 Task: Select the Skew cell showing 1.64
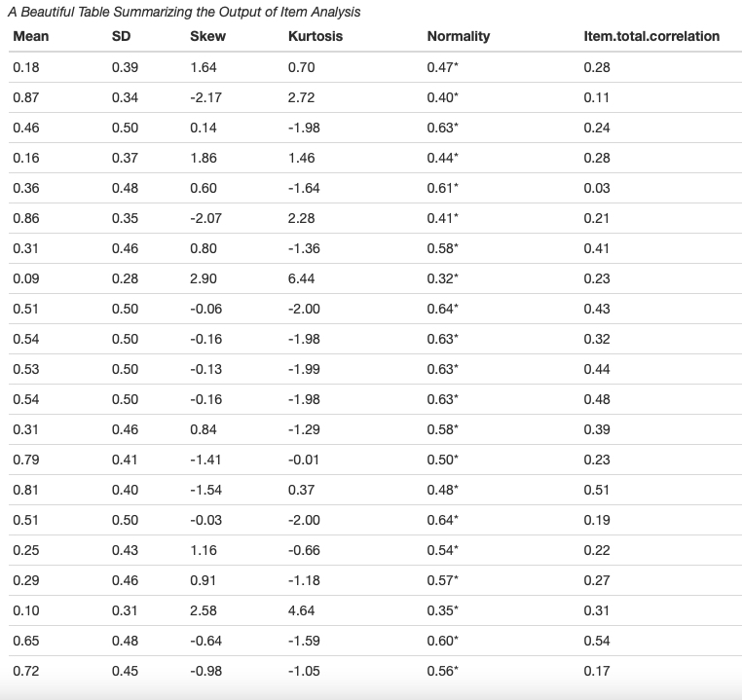204,67
